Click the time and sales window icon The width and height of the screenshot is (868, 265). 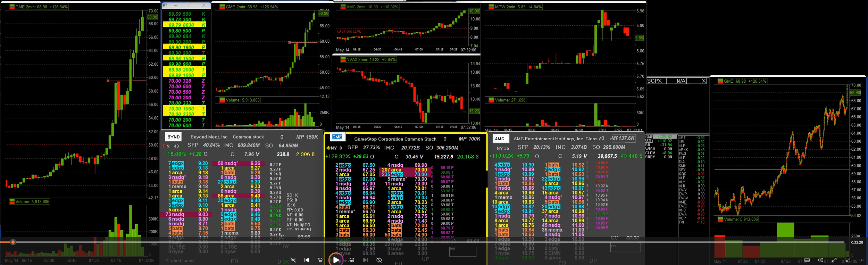click(165, 6)
